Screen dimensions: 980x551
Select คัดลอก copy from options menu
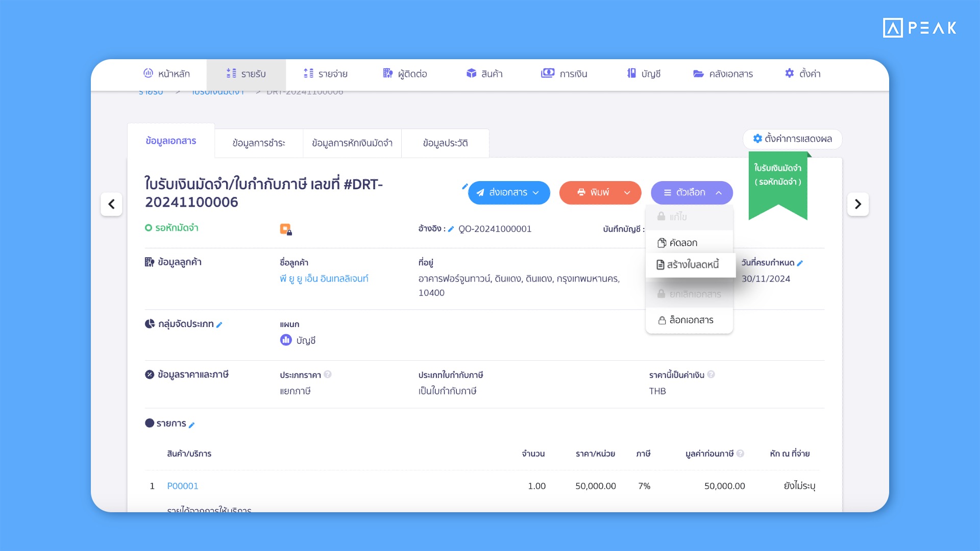pos(689,243)
